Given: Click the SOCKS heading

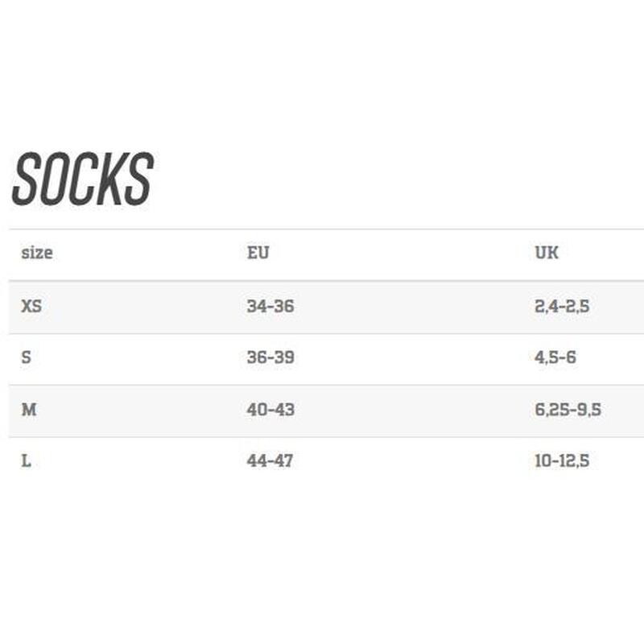Looking at the screenshot, I should click(x=83, y=179).
